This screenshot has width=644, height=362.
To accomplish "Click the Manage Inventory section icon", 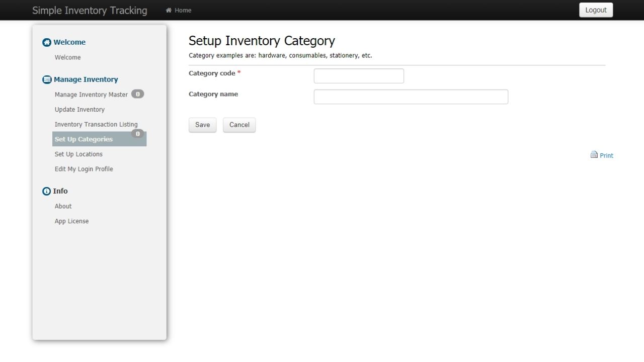I will 47,79.
